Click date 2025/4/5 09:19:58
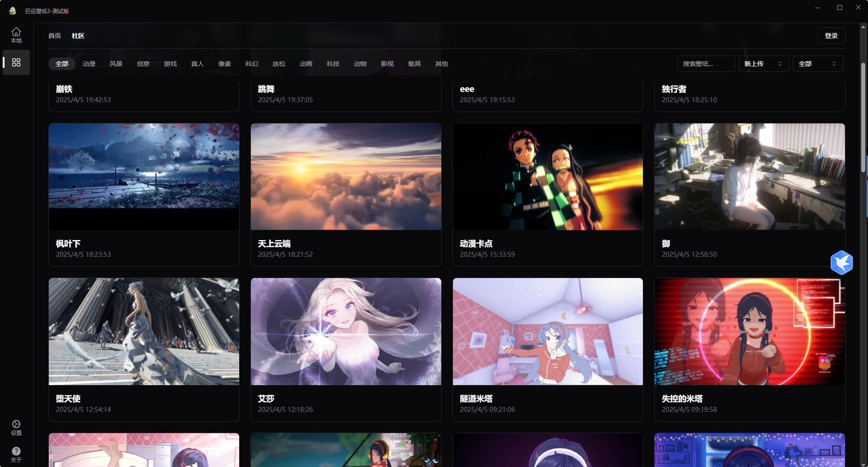 point(689,410)
